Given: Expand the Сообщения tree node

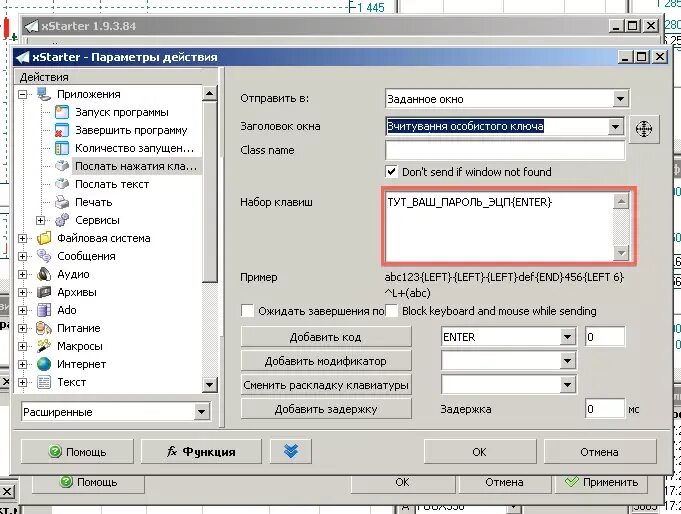Looking at the screenshot, I should 23,256.
